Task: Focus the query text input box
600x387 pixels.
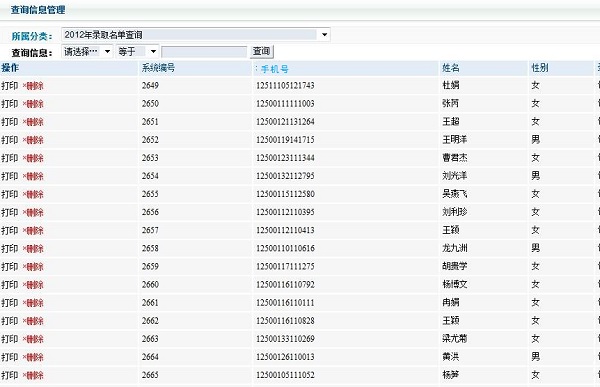Action: pos(204,52)
